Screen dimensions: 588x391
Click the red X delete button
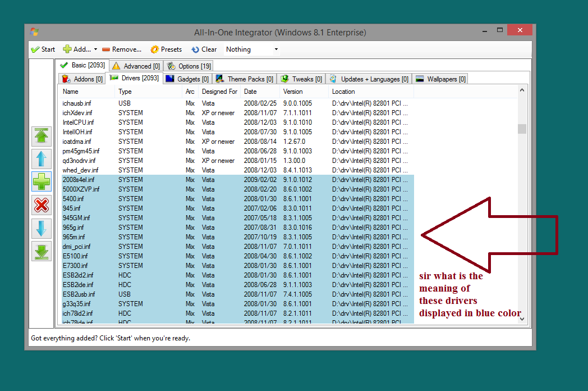point(42,205)
